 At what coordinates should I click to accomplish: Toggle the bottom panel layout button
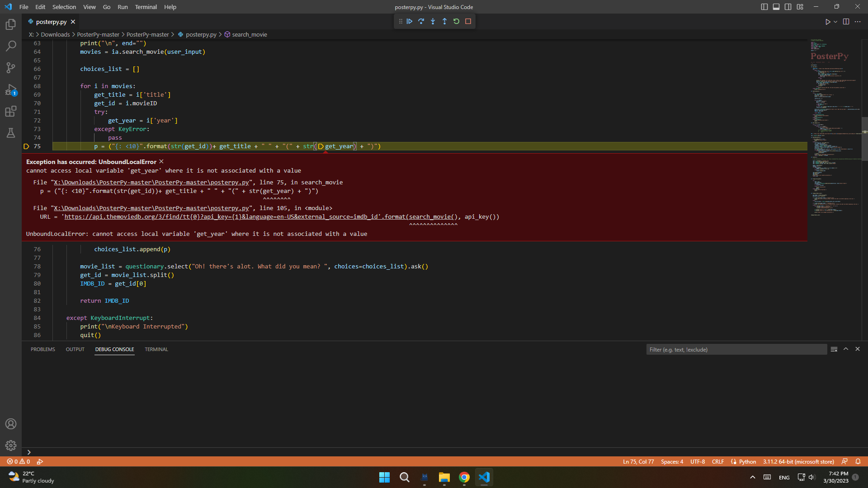(x=776, y=7)
